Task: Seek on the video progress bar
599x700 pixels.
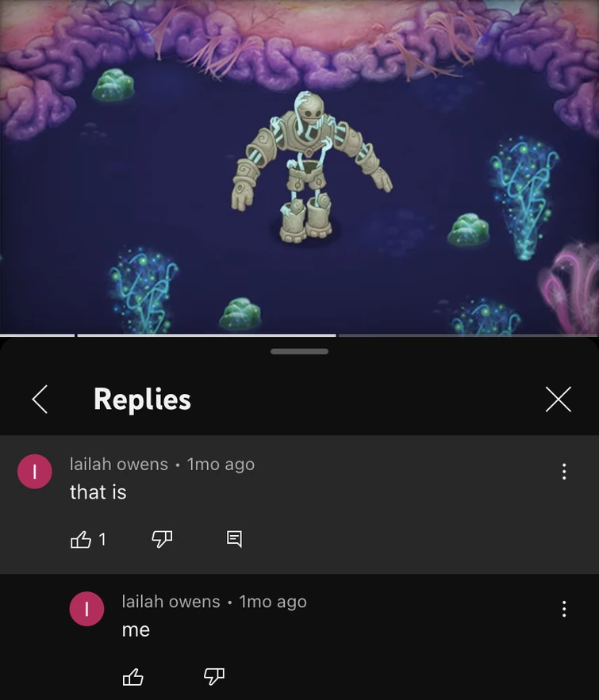Action: click(x=299, y=335)
